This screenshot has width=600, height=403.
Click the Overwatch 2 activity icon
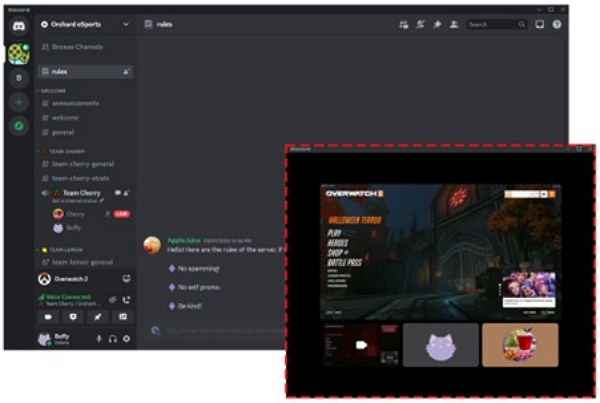coord(44,279)
